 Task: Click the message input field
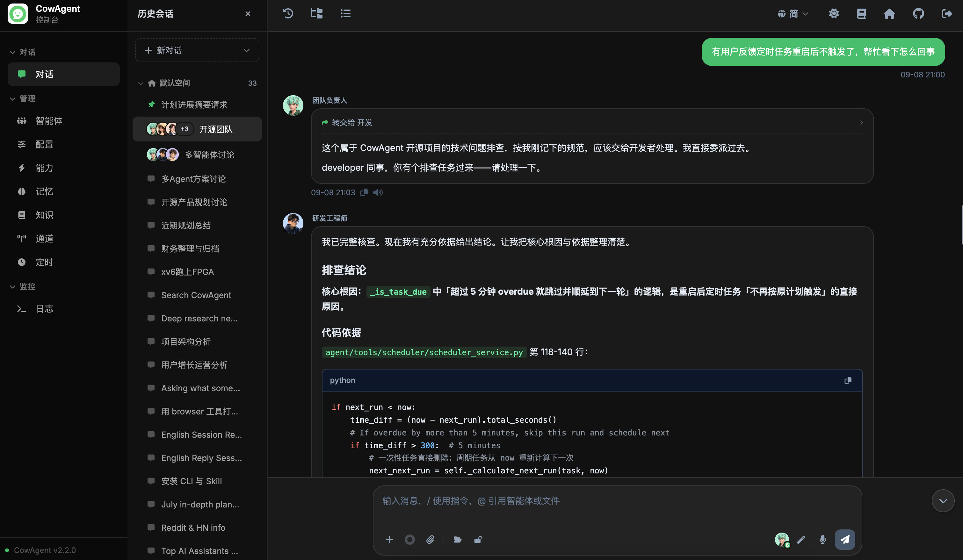(617, 501)
